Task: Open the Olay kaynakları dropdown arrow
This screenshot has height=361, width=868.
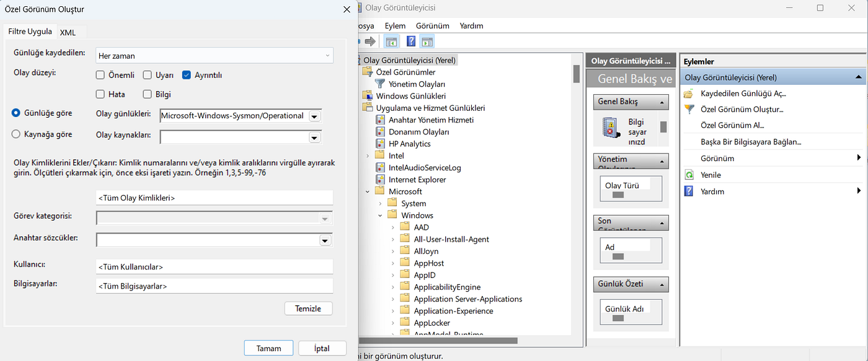Action: pyautogui.click(x=314, y=137)
